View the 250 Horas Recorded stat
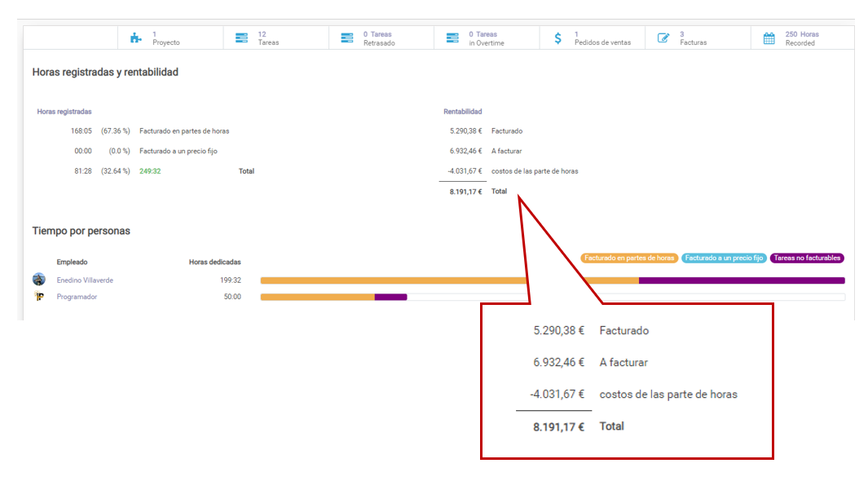The image size is (868, 481). click(802, 38)
